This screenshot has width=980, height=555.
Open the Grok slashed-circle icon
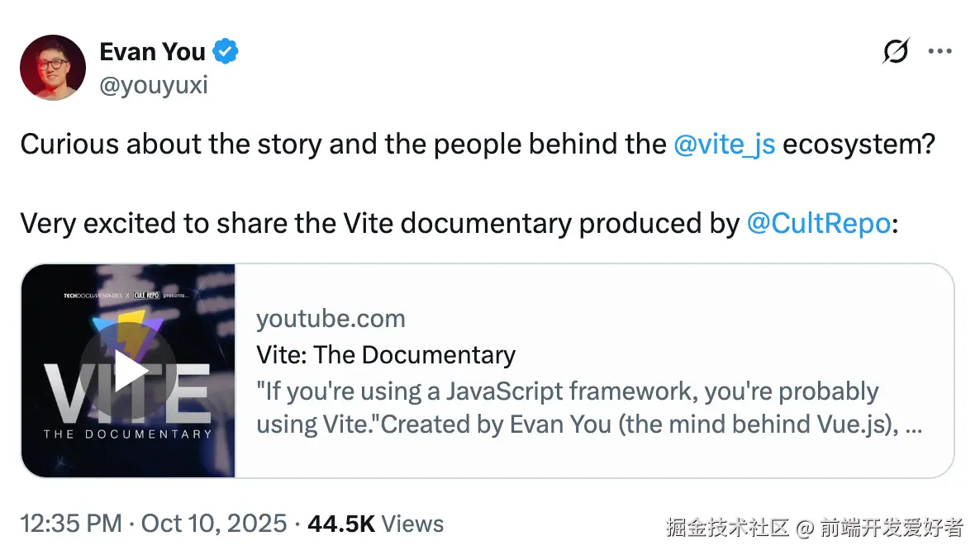tap(896, 52)
